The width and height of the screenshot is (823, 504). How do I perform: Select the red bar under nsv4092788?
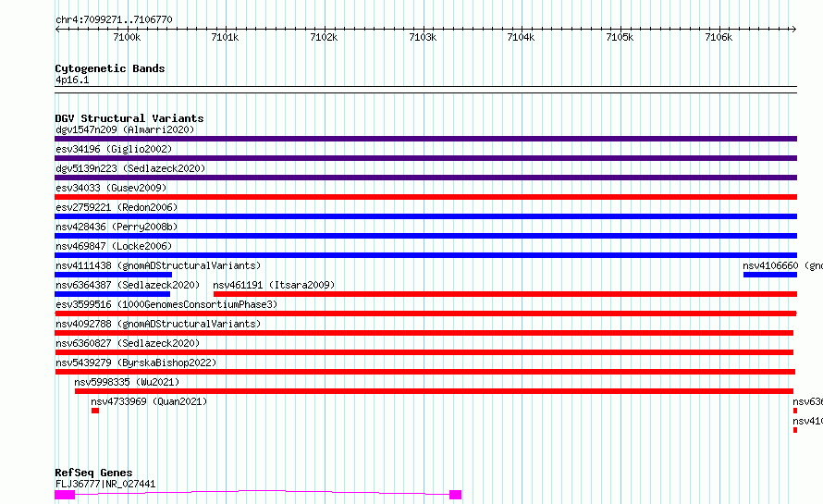pos(424,333)
